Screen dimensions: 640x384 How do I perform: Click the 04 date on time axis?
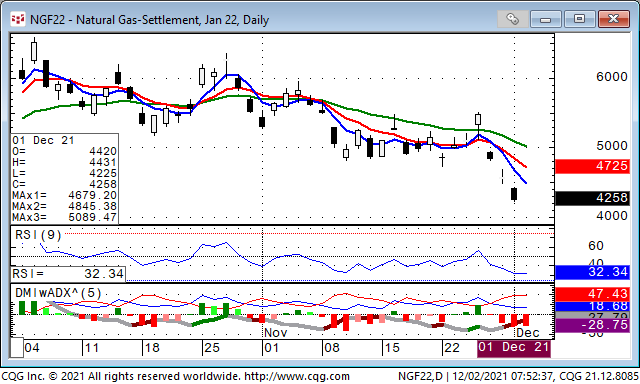pos(32,348)
